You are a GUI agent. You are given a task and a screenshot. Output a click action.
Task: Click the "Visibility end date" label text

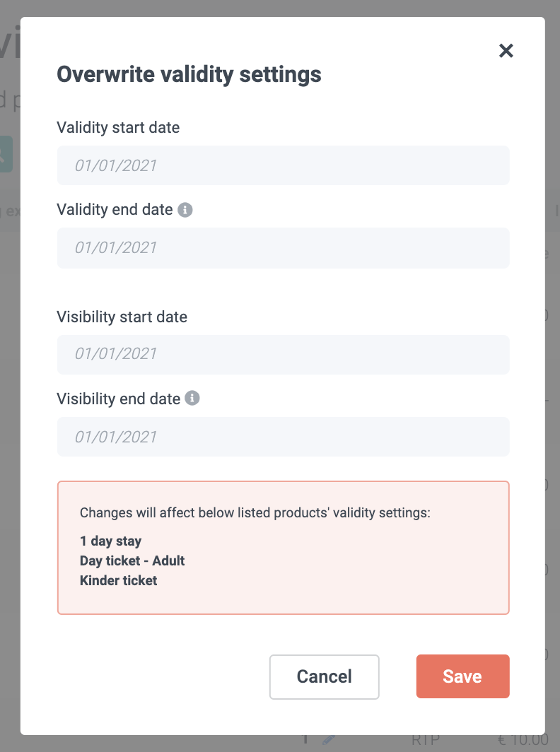(x=118, y=399)
